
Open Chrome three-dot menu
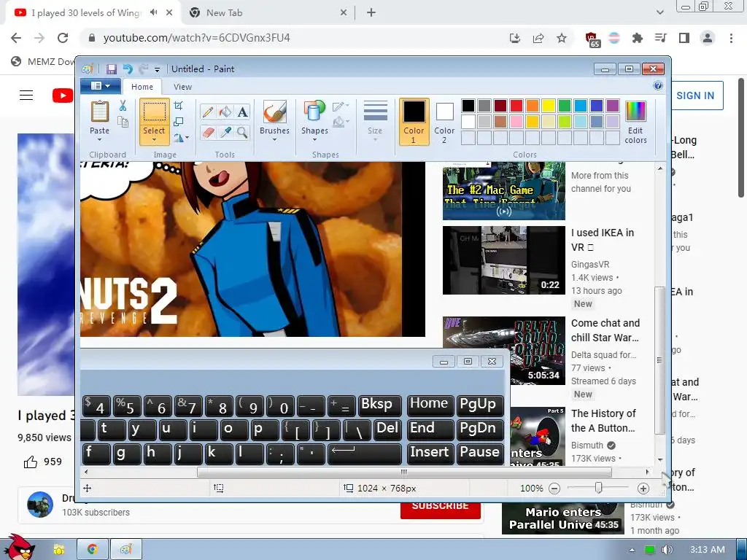[x=731, y=38]
